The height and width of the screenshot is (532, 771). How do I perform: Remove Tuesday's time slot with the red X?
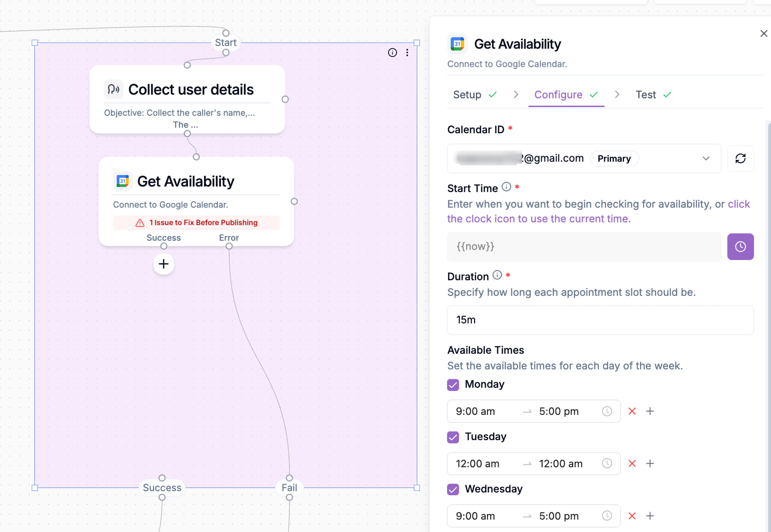click(x=632, y=463)
